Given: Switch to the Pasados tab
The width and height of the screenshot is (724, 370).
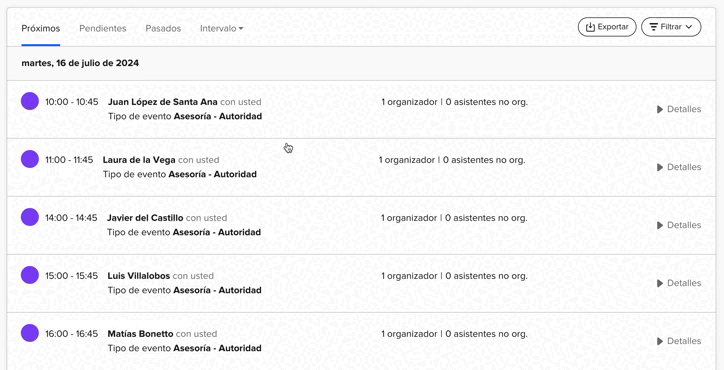Looking at the screenshot, I should (x=163, y=29).
